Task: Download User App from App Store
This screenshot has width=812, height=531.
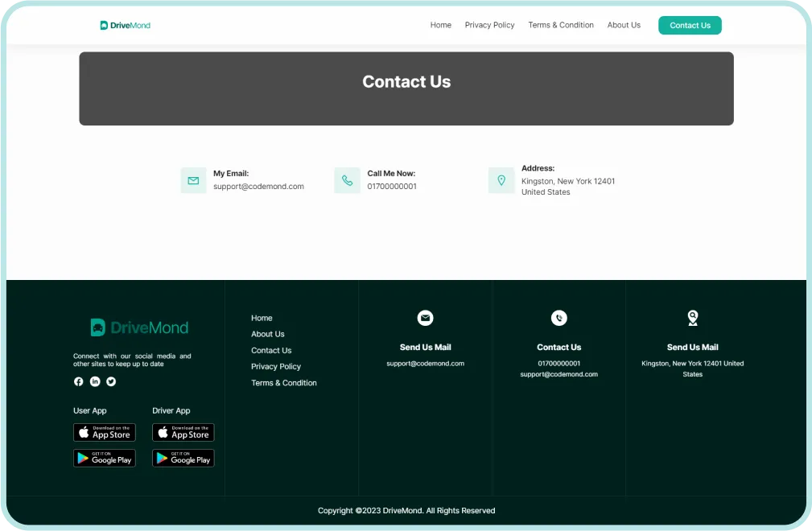Action: 105,432
